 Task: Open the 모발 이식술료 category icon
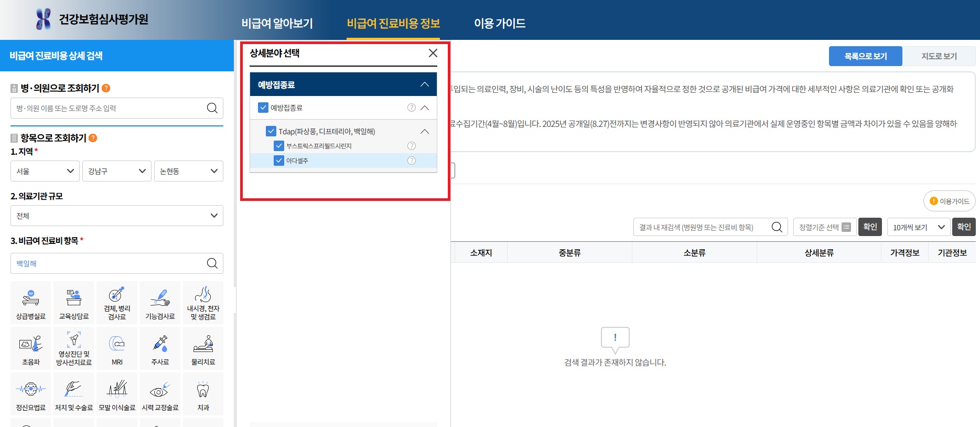(x=117, y=394)
